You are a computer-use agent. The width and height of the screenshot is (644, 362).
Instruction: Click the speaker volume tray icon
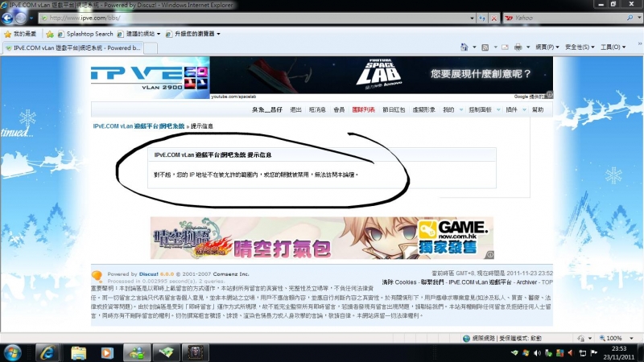[537, 353]
